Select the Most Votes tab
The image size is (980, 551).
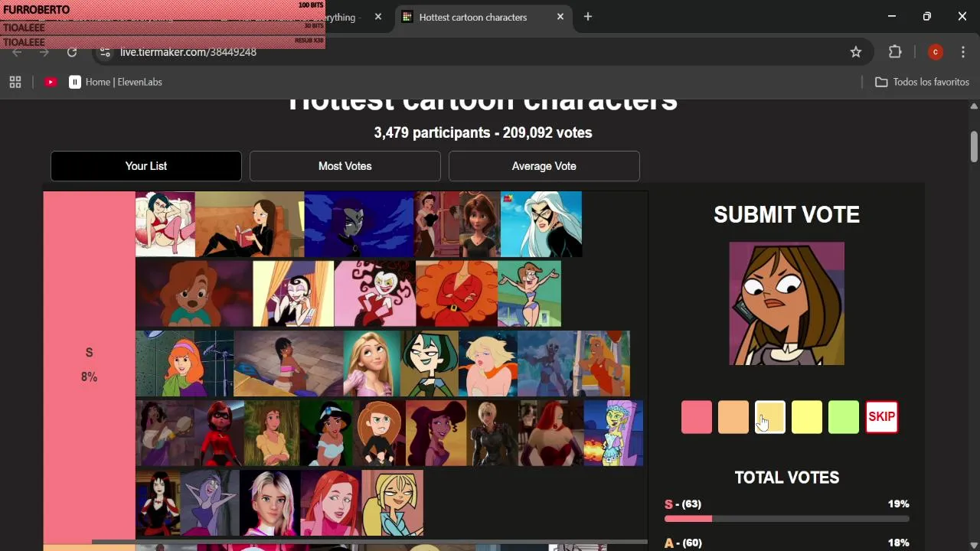345,166
